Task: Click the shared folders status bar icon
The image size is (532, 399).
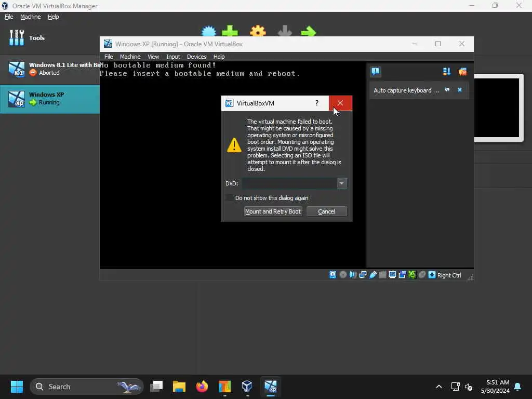Action: tap(382, 275)
